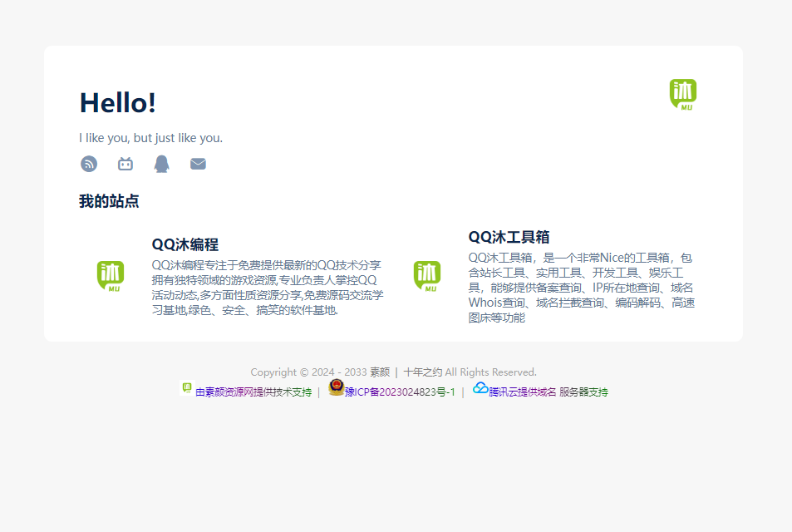The height and width of the screenshot is (532, 792).
Task: Open the 豫ICP备2023024823号-1 record link
Action: click(400, 392)
